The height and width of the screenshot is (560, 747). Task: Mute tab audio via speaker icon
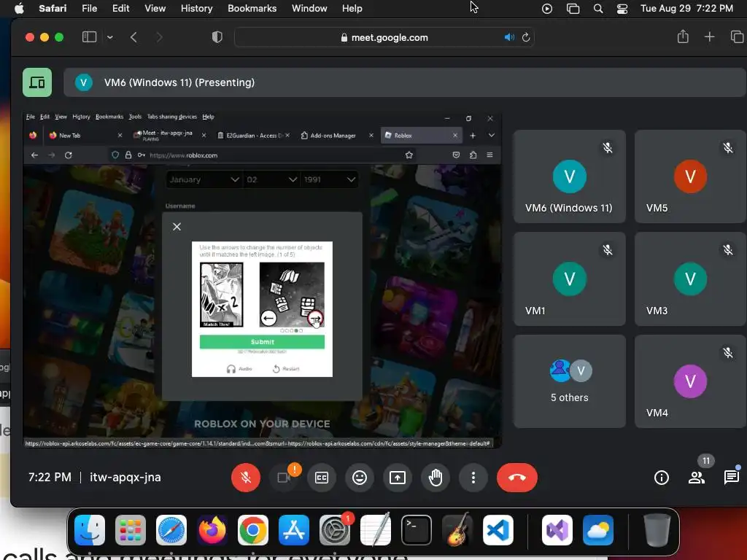click(x=509, y=37)
